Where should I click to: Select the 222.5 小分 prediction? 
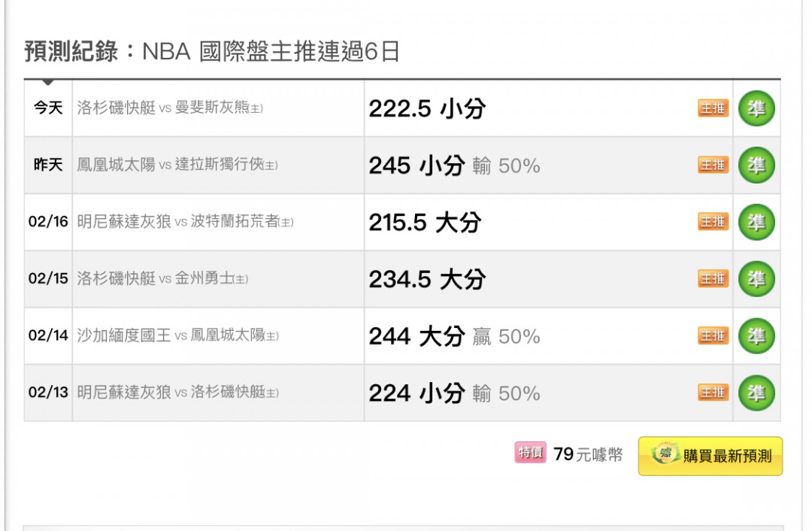[x=427, y=109]
